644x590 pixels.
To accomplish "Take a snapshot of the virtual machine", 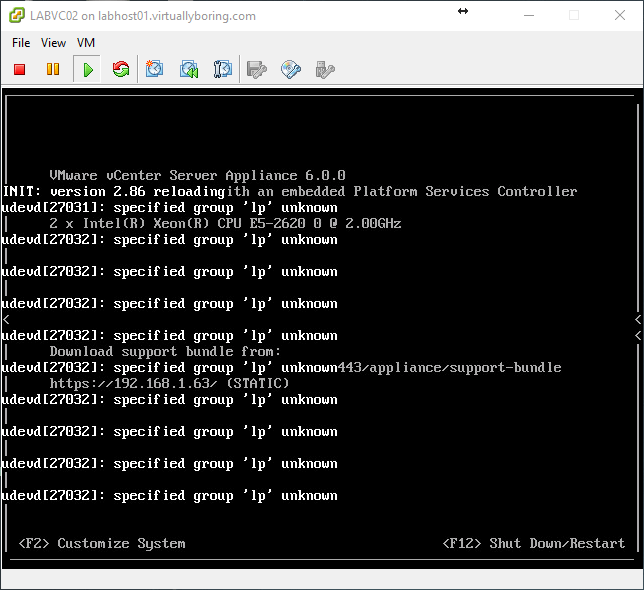I will point(154,69).
